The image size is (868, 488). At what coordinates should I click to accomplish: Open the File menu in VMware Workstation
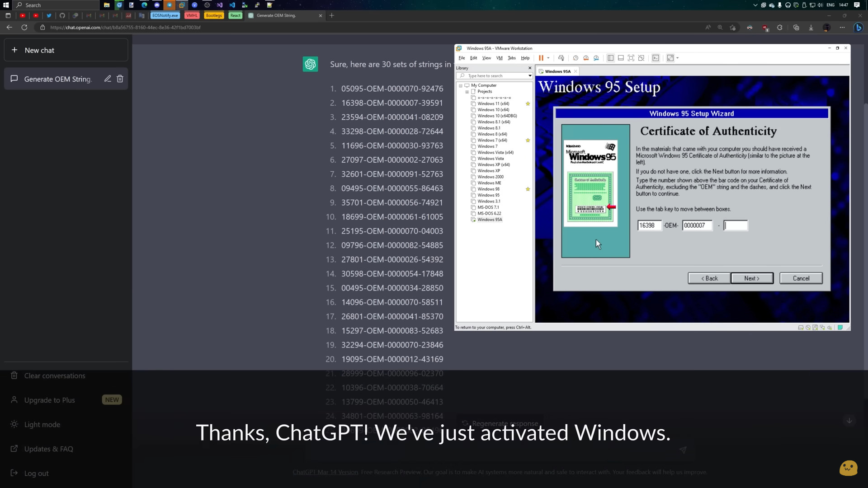click(x=462, y=58)
